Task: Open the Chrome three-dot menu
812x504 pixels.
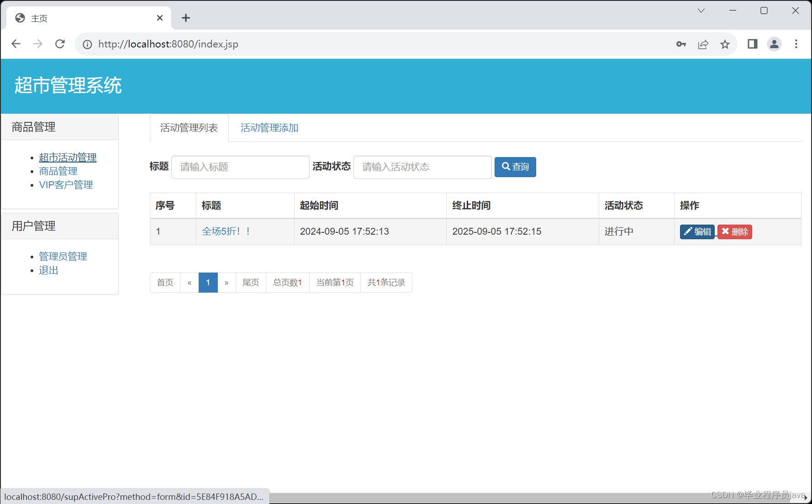Action: 796,44
